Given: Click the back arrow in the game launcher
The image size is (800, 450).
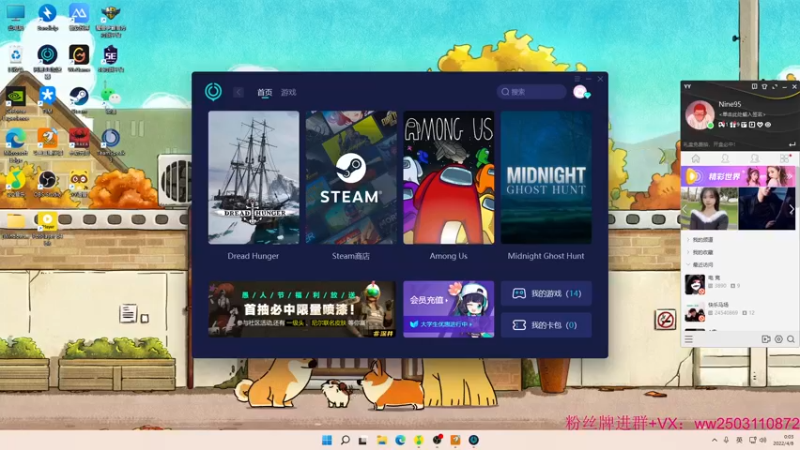Looking at the screenshot, I should coord(238,92).
